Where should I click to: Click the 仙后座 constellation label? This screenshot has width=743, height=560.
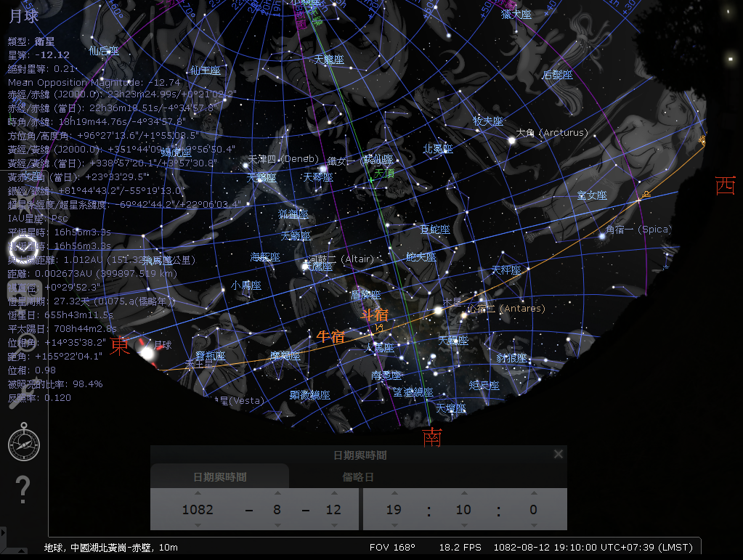(104, 51)
